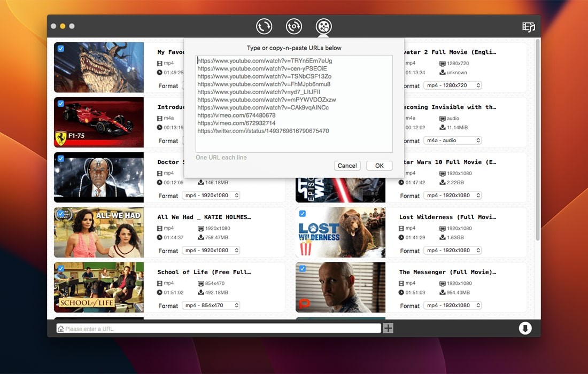Expand the 854x470 format dropdown for School of Life

pos(211,305)
